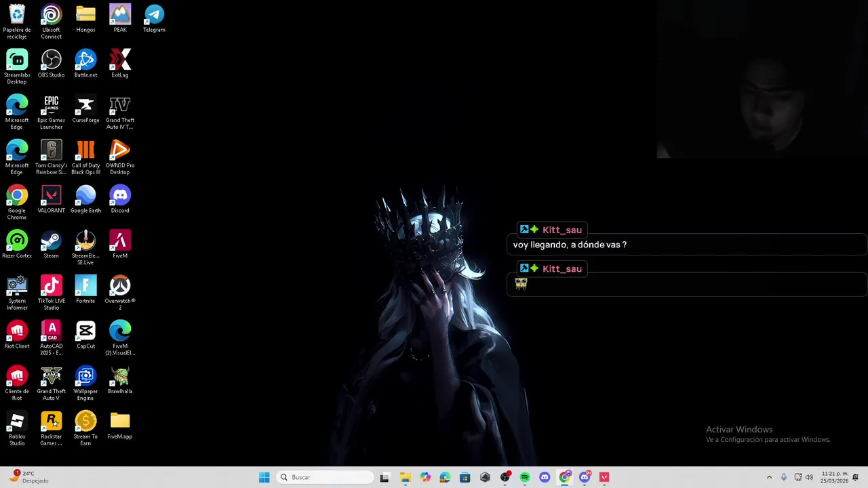Image resolution: width=868 pixels, height=488 pixels.
Task: Click the chat message "voy llegando, a dónde vas ?"
Action: [570, 245]
